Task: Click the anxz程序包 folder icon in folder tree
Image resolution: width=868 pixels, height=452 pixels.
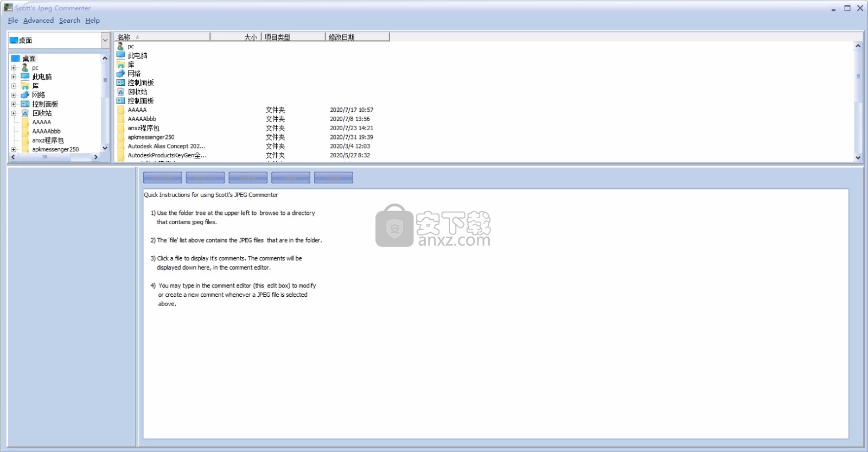Action: pos(25,140)
